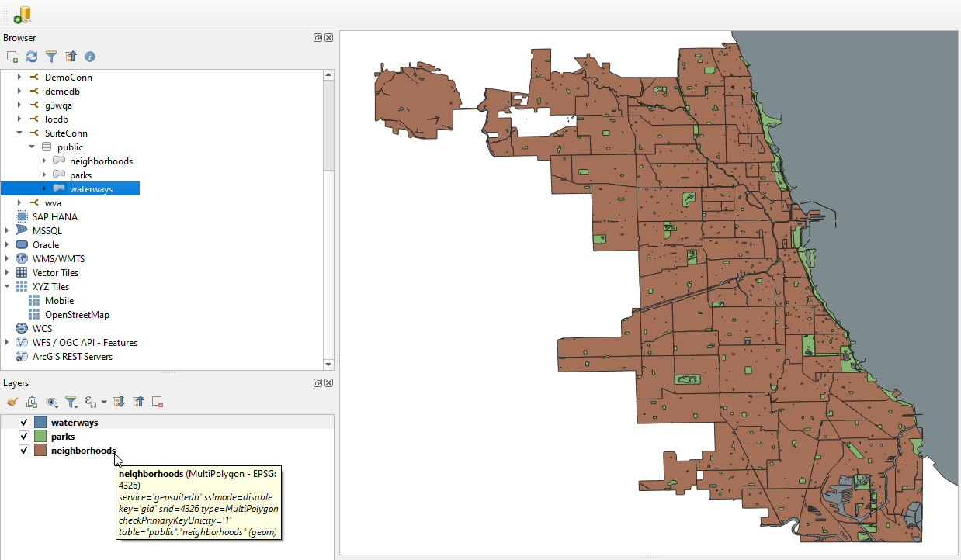This screenshot has height=560, width=961.
Task: Add selected layers to the project
Action: coord(11,56)
